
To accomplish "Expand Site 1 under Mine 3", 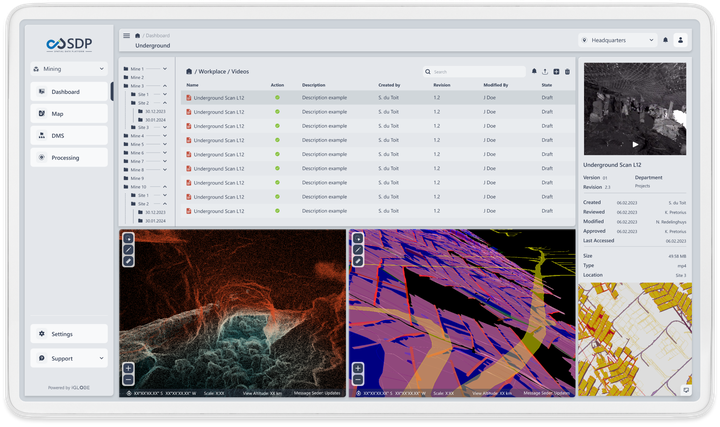I will [x=165, y=94].
